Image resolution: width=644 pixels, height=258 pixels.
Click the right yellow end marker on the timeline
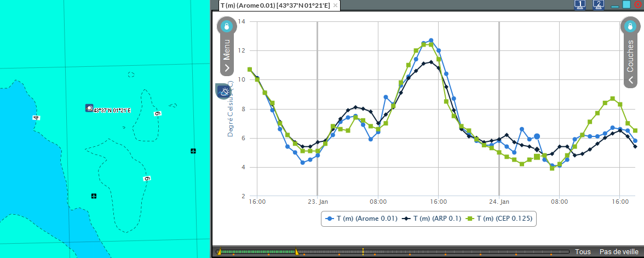pos(297,251)
